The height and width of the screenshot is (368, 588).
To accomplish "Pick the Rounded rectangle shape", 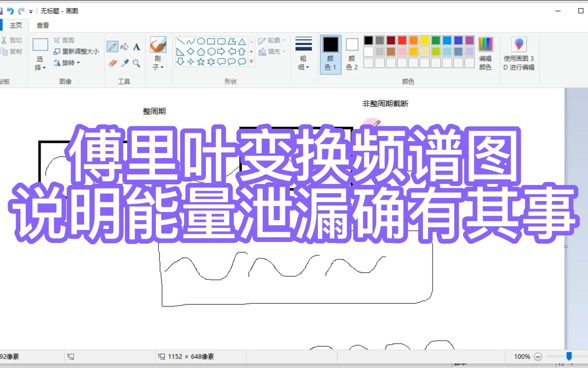I will tap(222, 42).
